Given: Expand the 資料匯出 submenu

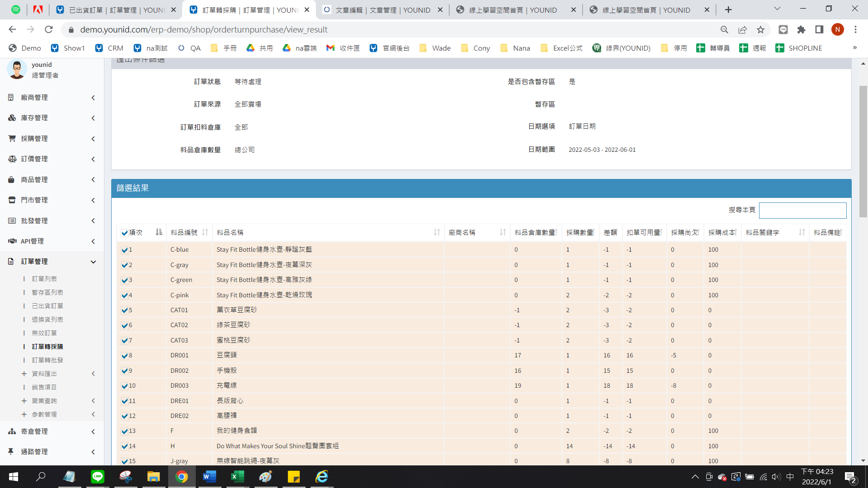Looking at the screenshot, I should 44,374.
